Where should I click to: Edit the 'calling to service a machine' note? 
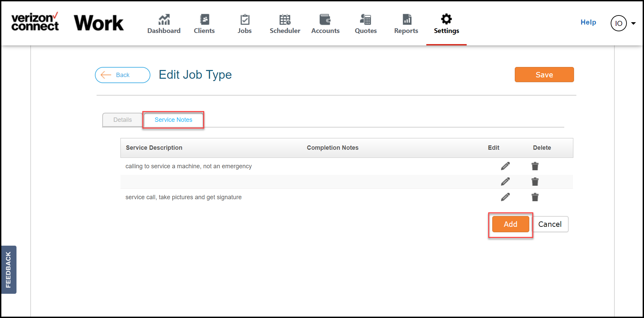click(505, 166)
